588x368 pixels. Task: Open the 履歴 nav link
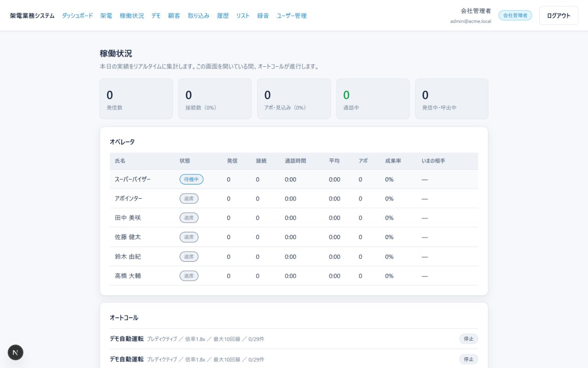(x=223, y=16)
